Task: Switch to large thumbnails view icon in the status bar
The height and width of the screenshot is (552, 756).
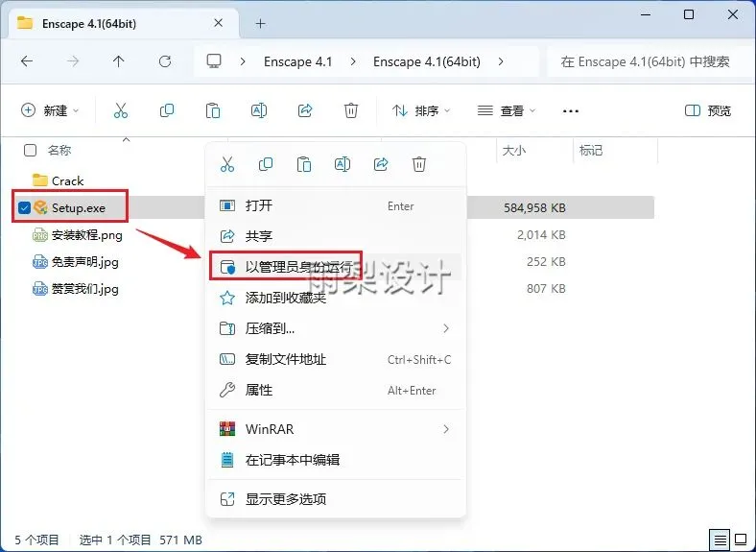Action: [741, 540]
